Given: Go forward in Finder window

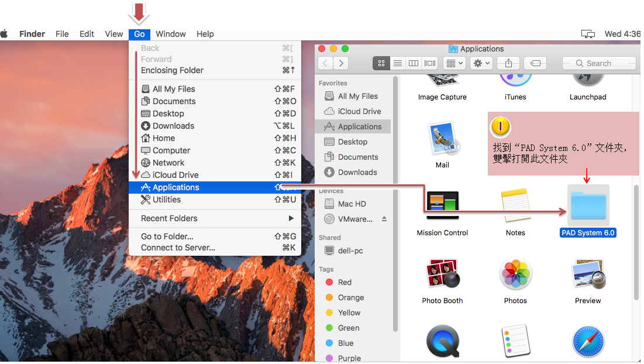Looking at the screenshot, I should click(341, 63).
